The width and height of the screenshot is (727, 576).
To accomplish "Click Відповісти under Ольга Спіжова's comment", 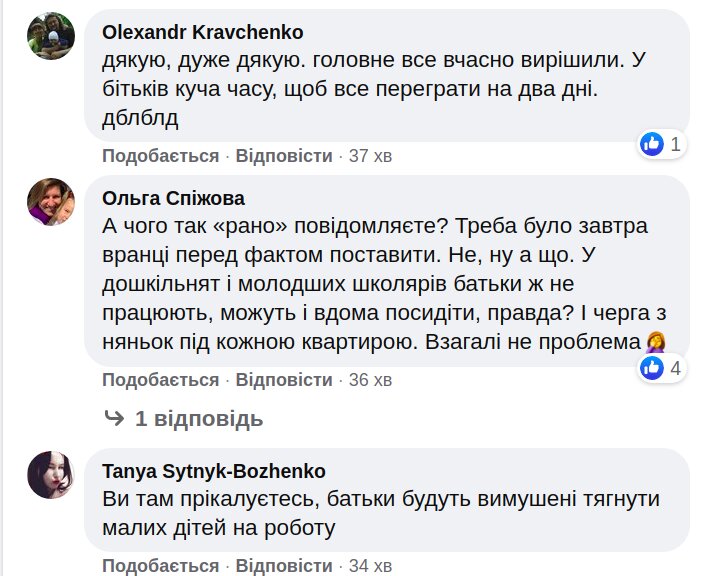I will point(284,380).
